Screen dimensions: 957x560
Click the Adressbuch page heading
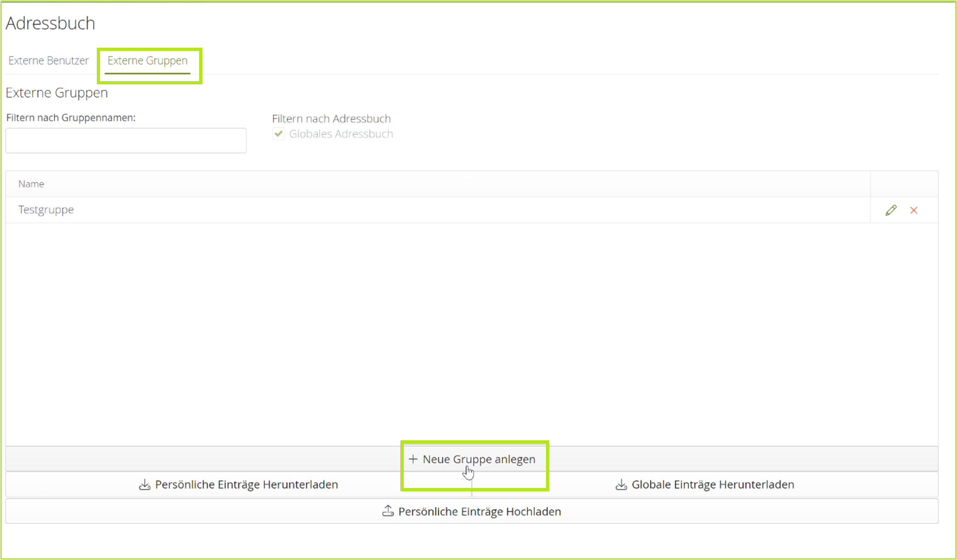coord(50,23)
